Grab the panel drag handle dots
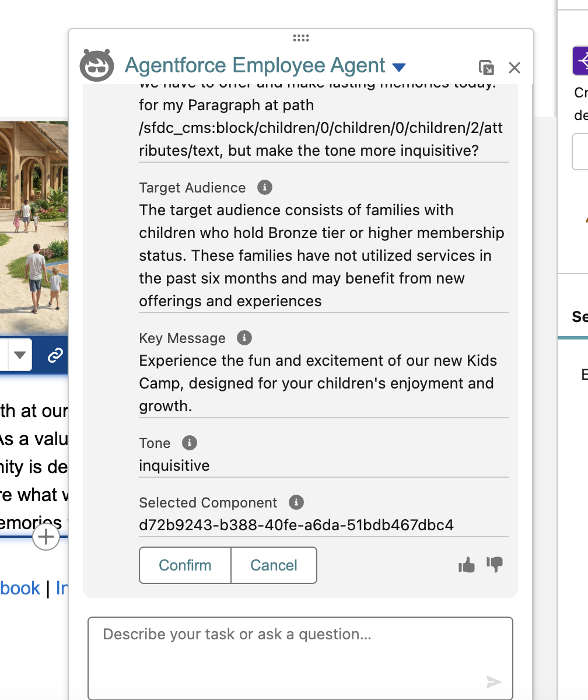The height and width of the screenshot is (700, 588). pyautogui.click(x=300, y=38)
